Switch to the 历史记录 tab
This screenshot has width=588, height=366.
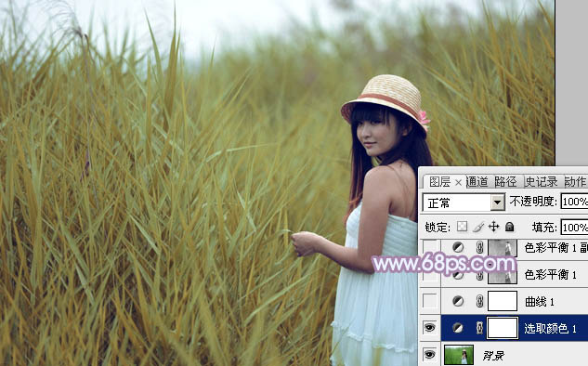541,182
